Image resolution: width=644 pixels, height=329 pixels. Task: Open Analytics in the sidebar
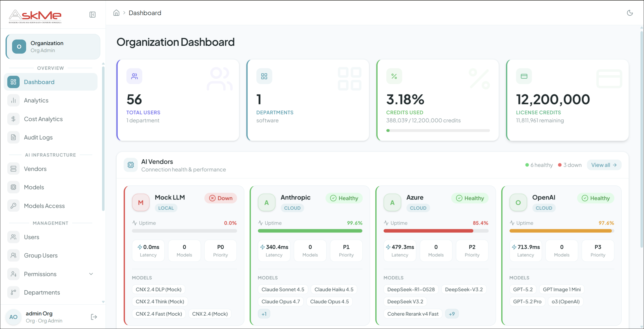(x=51, y=101)
